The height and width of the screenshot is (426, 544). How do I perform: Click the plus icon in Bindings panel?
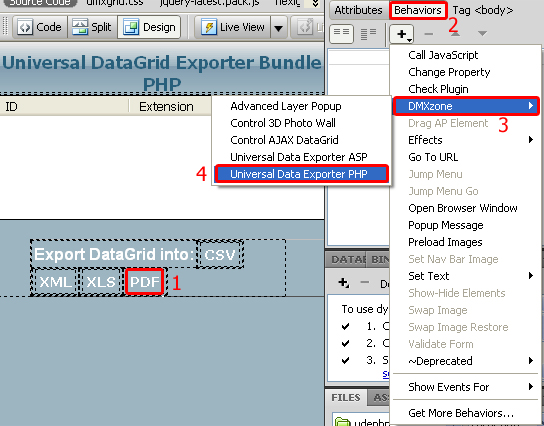343,283
